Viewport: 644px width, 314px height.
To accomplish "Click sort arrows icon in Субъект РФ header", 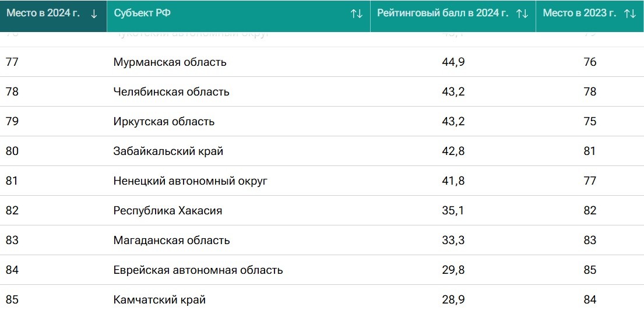I will pos(357,13).
